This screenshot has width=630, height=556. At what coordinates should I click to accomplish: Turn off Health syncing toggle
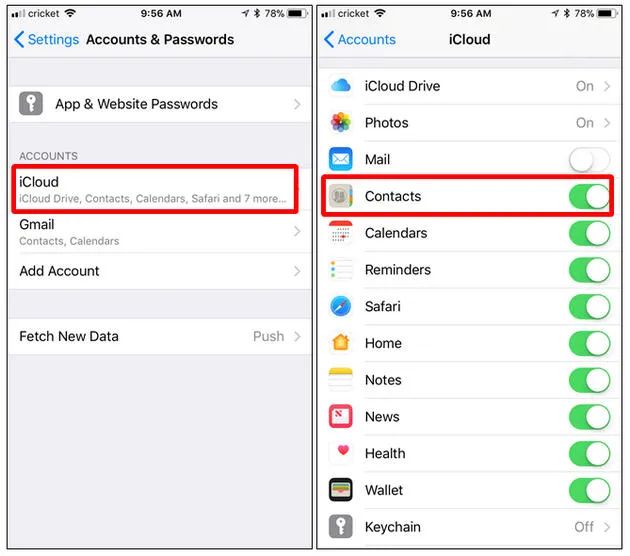pos(589,454)
